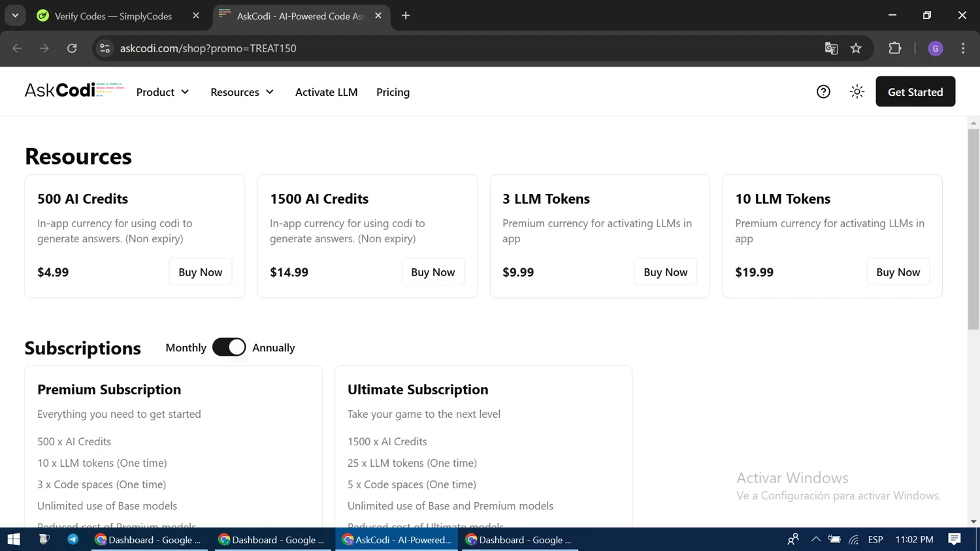Image resolution: width=980 pixels, height=551 pixels.
Task: Click '3 x Code spaces (One time)' text
Action: (x=102, y=484)
